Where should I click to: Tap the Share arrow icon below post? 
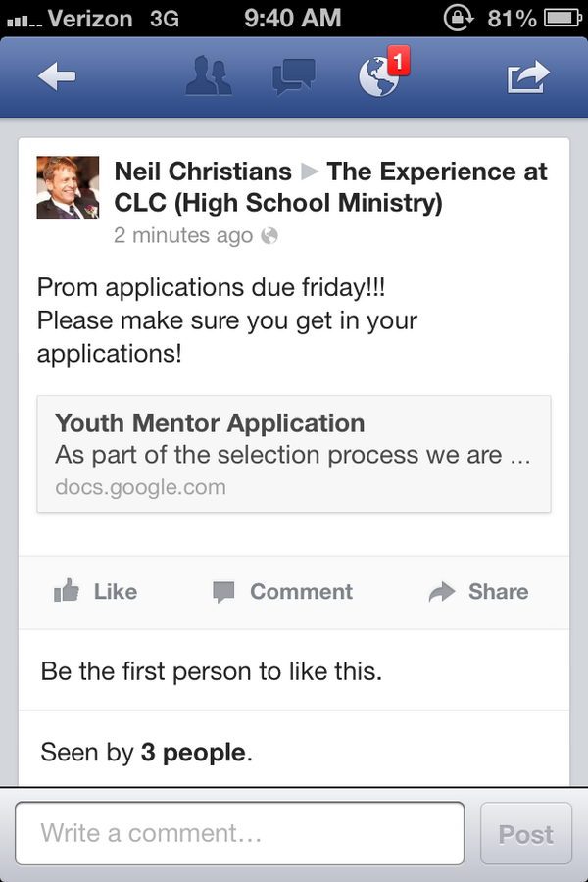point(442,592)
